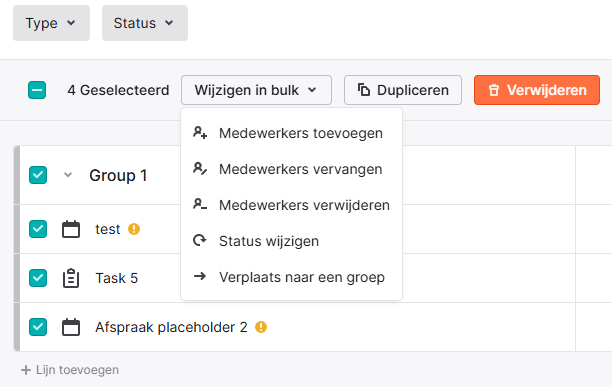This screenshot has height=387, width=612.
Task: Open the Type filter dropdown
Action: 52,23
